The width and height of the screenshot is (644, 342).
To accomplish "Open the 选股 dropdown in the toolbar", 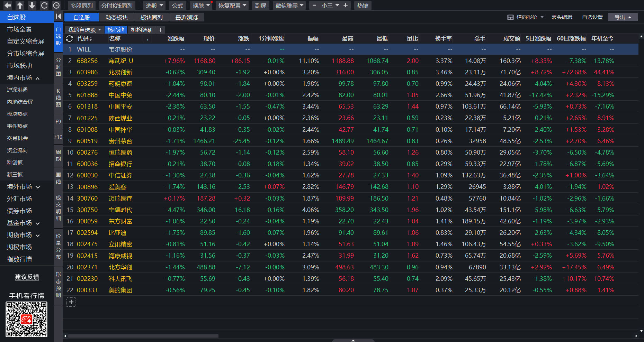I will pyautogui.click(x=154, y=6).
